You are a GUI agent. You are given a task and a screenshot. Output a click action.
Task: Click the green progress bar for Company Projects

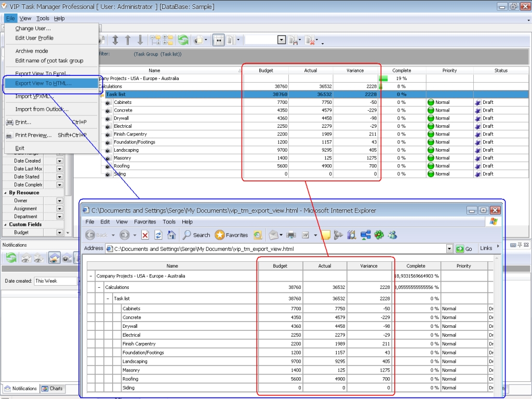pyautogui.click(x=384, y=78)
